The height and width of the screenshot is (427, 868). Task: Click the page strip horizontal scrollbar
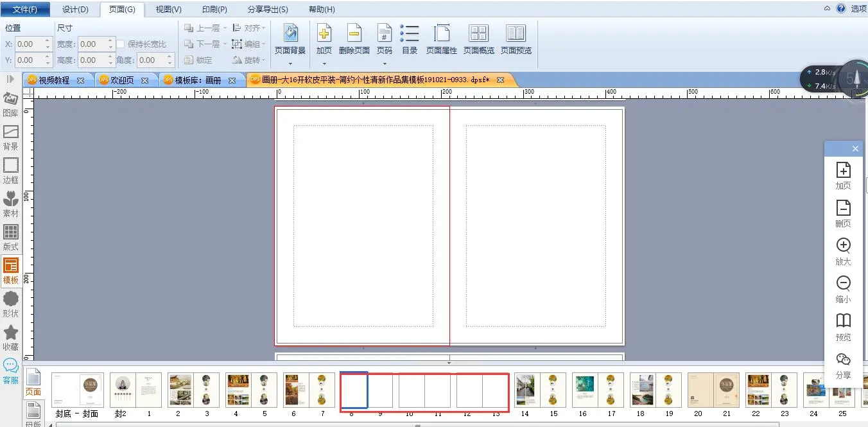pyautogui.click(x=417, y=424)
